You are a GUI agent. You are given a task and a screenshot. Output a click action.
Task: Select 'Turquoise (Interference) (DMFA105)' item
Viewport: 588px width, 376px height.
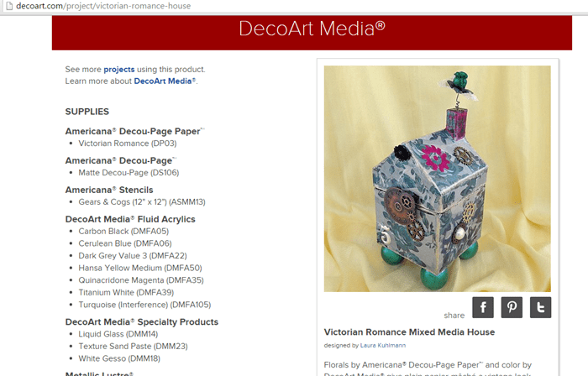144,305
